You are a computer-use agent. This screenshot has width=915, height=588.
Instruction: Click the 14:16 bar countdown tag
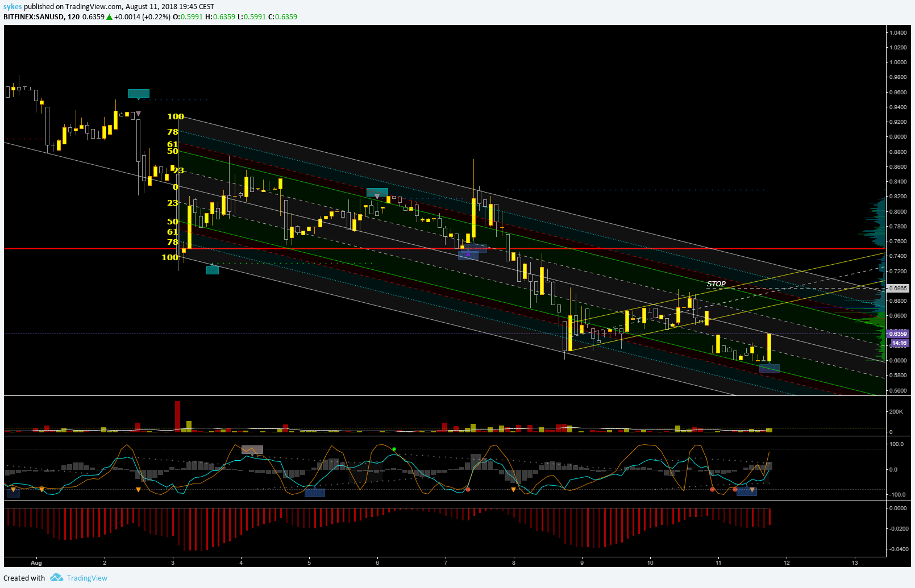click(899, 343)
